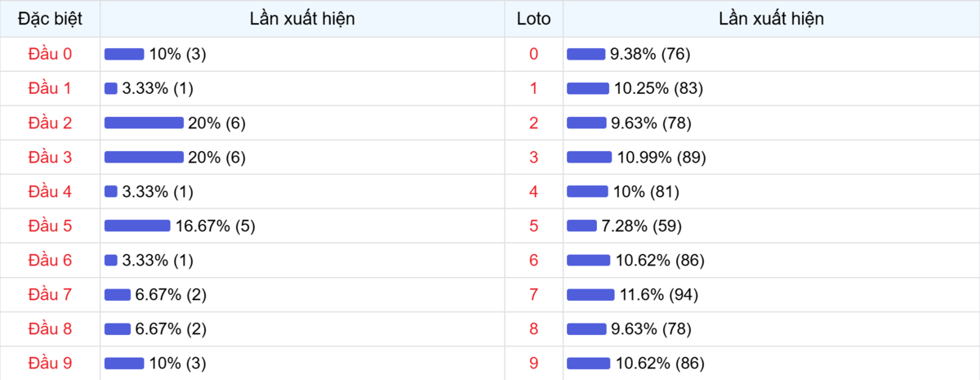Click the Loto column header

(x=534, y=19)
